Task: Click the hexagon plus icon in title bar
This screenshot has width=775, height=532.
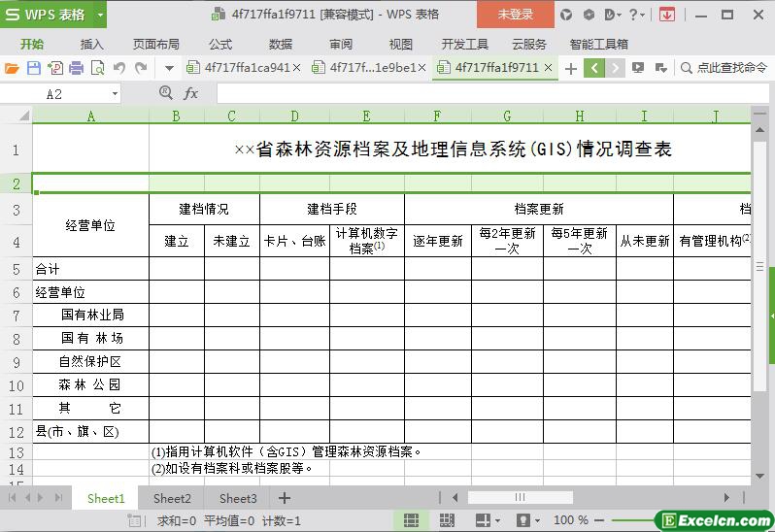Action: point(589,15)
